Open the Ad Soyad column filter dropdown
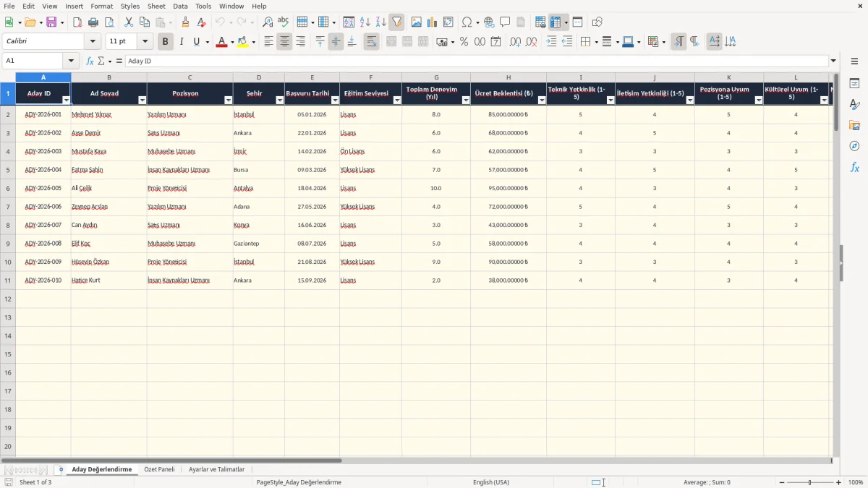The width and height of the screenshot is (868, 488). pyautogui.click(x=142, y=100)
